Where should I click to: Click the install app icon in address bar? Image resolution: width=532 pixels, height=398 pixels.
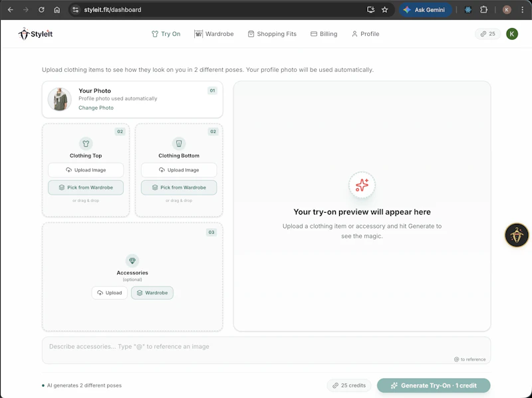click(x=371, y=10)
